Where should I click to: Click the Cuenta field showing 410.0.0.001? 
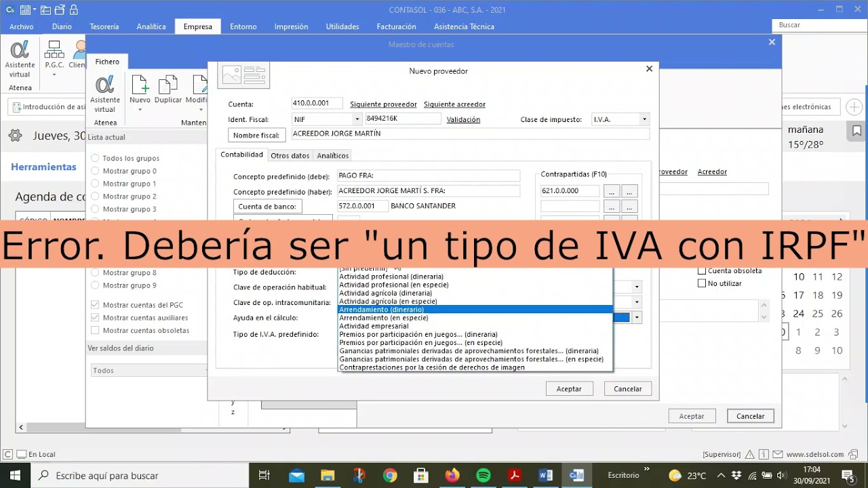click(317, 104)
